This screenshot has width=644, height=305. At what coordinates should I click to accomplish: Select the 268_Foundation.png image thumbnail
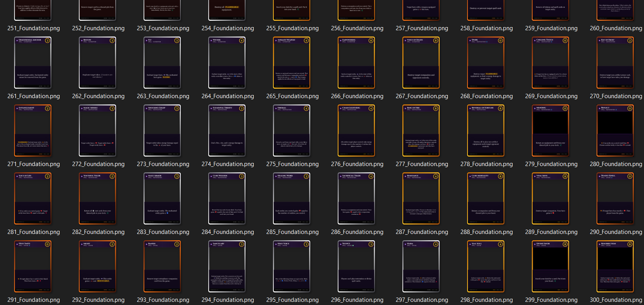coord(486,63)
